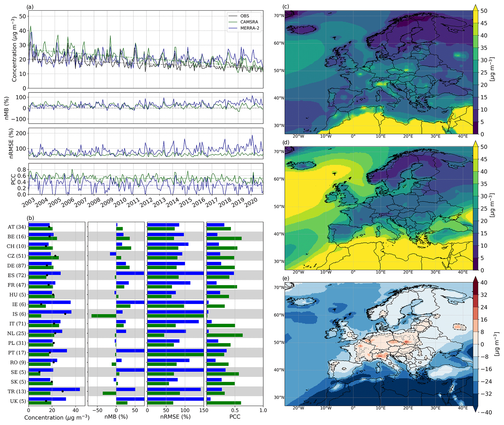Click the Concentration x-axis title in panel b

[x=57, y=418]
